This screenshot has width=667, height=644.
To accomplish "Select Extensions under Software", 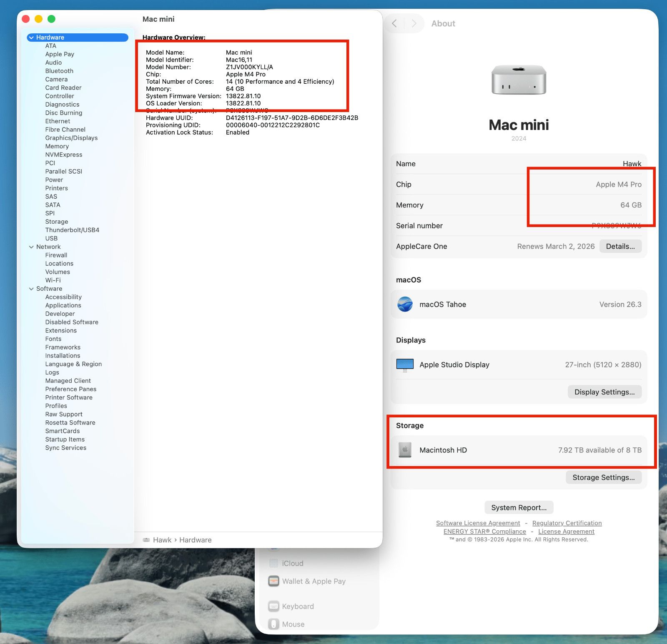I will 61,331.
